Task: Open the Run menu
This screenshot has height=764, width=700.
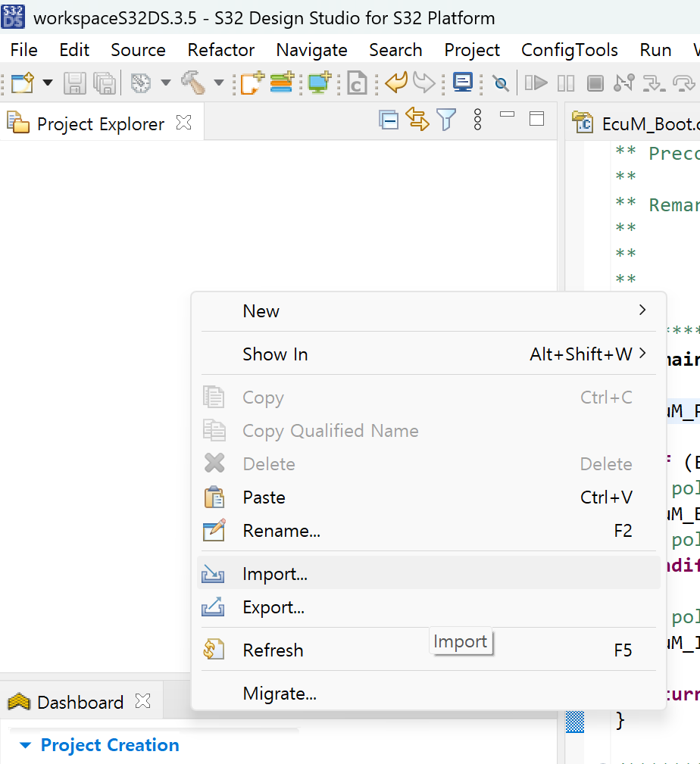Action: [x=655, y=50]
